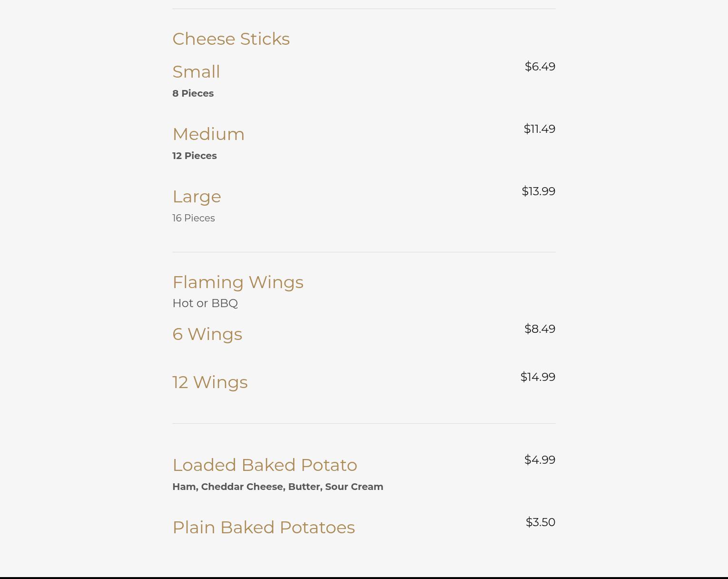Select the 6 Wings item

click(x=207, y=334)
